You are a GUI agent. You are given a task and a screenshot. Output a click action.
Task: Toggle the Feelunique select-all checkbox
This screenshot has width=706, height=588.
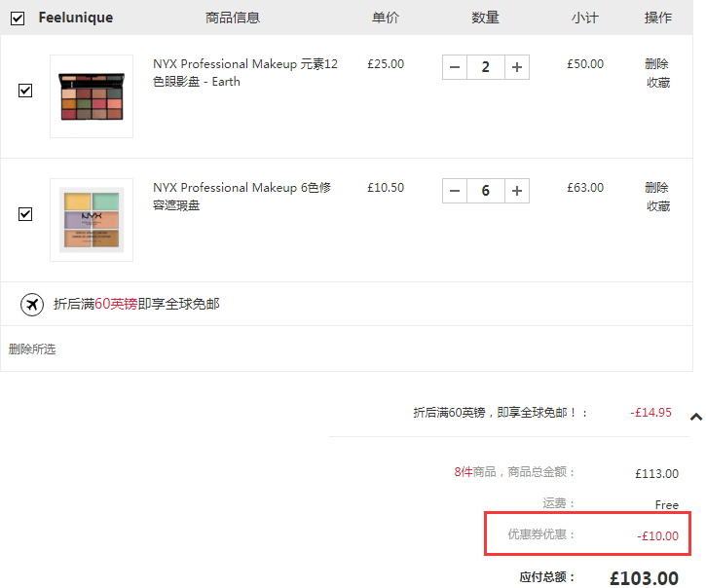(x=18, y=18)
